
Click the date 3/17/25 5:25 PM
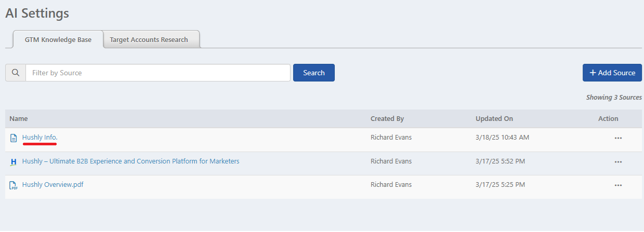coord(501,185)
